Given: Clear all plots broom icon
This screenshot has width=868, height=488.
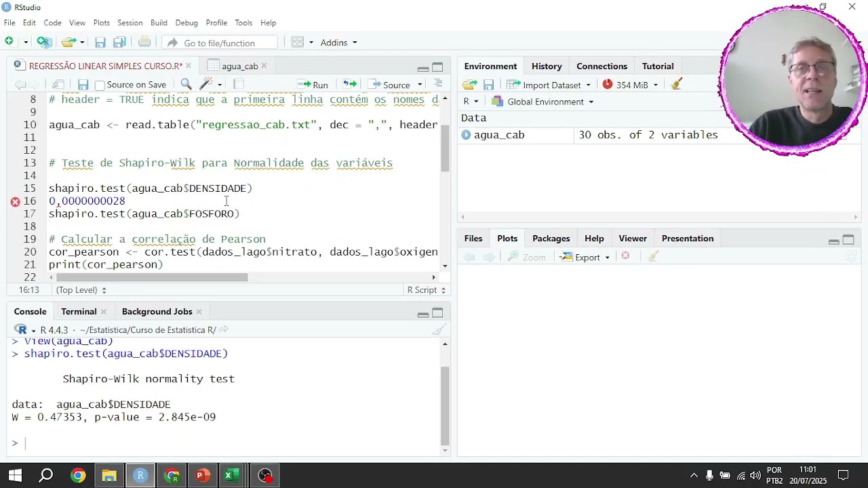Looking at the screenshot, I should coord(653,257).
